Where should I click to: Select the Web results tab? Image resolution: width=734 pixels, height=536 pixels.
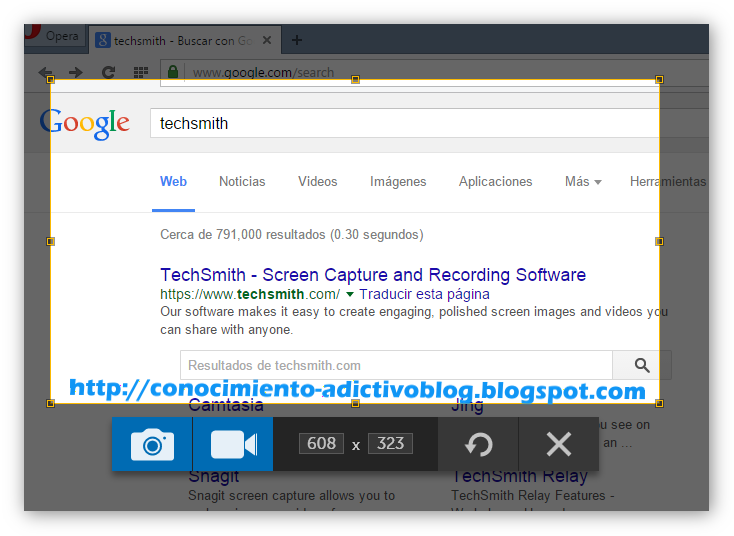click(173, 182)
